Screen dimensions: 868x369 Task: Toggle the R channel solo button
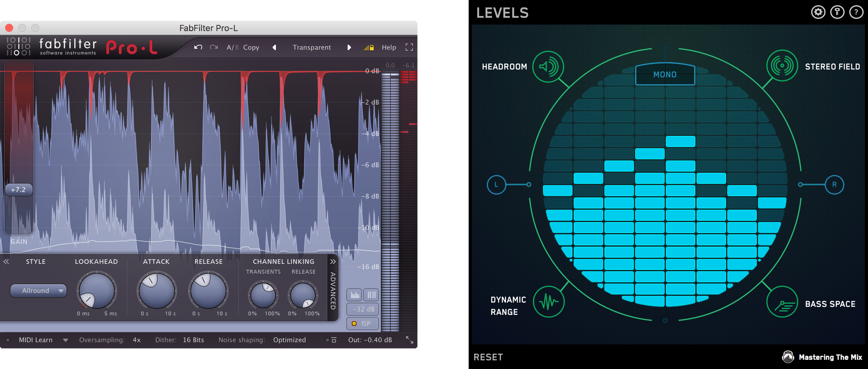pos(834,184)
